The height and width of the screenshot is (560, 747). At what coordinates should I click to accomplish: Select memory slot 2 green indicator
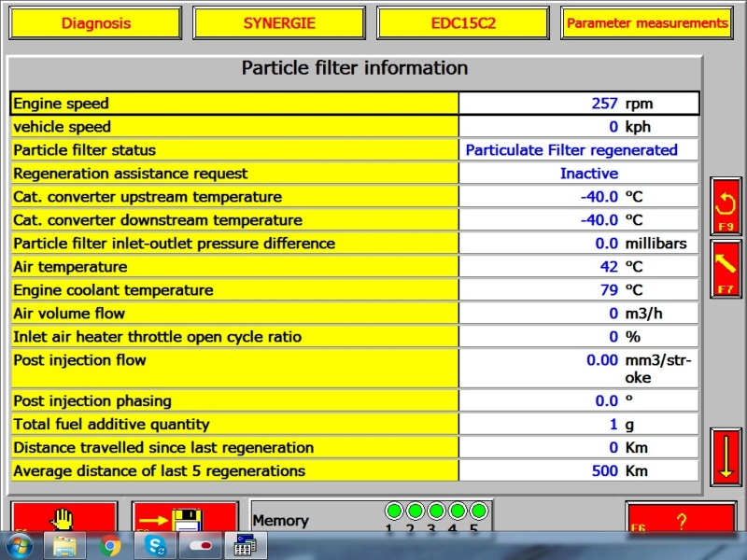(415, 511)
